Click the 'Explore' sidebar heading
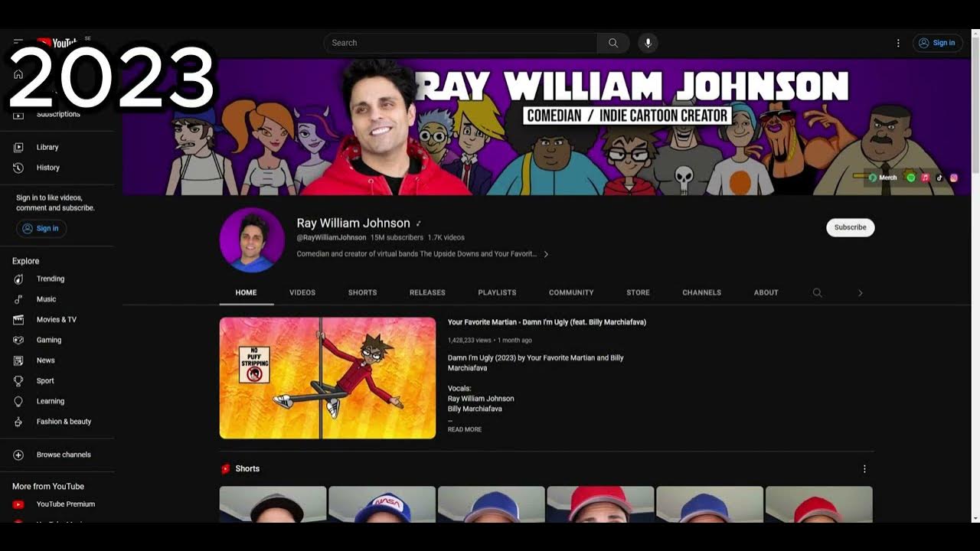The height and width of the screenshot is (551, 980). click(25, 261)
